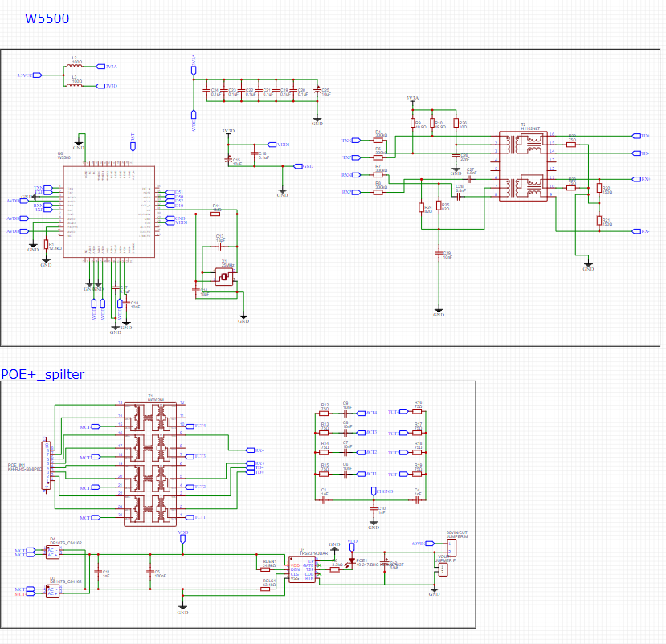Select resistor R24 82Ω
The image size is (666, 644).
point(421,208)
